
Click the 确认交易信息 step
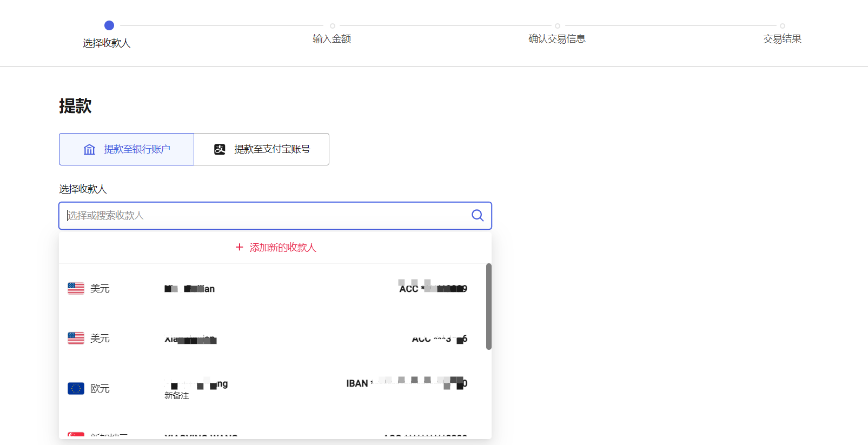(557, 38)
